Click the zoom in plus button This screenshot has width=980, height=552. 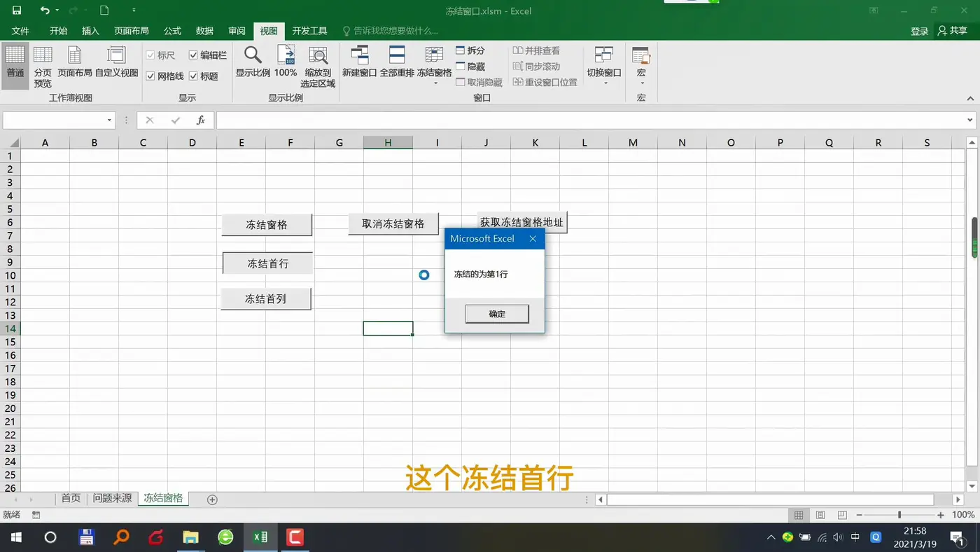[x=941, y=515]
